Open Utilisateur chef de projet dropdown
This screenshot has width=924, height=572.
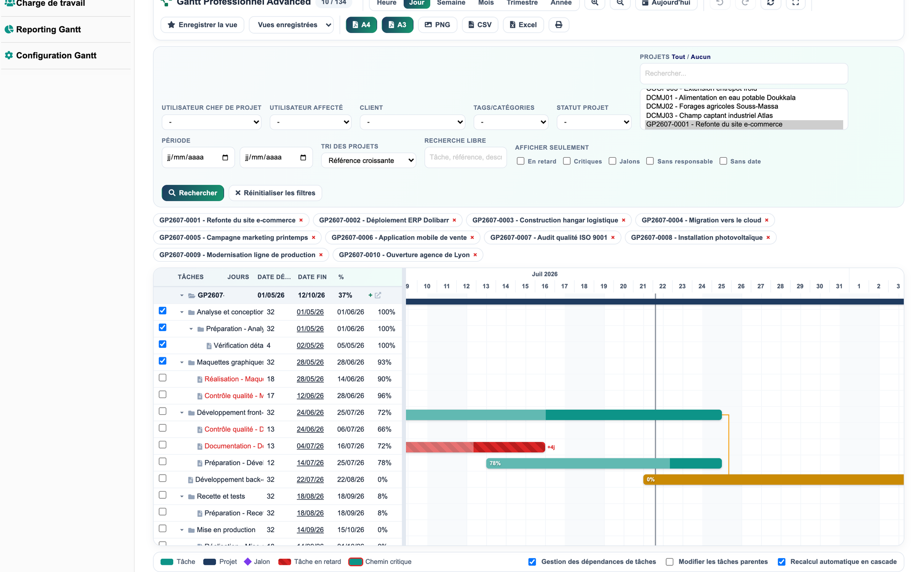[212, 122]
